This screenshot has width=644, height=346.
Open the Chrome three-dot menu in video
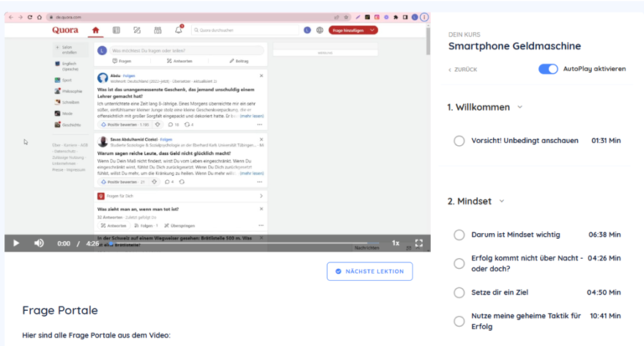pyautogui.click(x=424, y=18)
